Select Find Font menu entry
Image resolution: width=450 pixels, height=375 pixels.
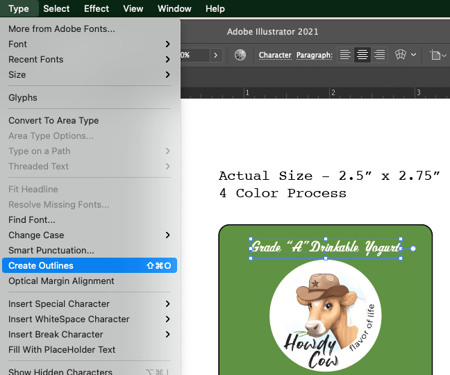coord(89,220)
